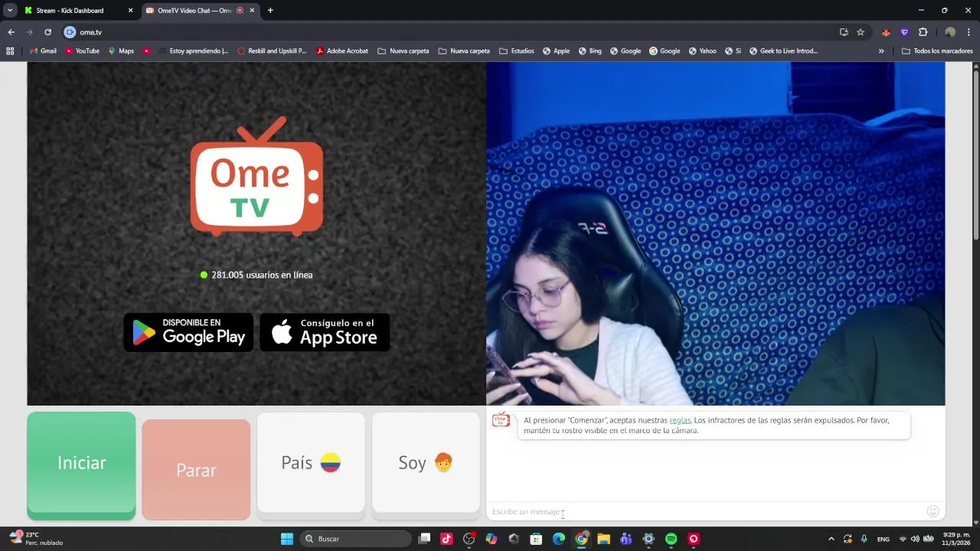Open the Windows Start menu
Image resolution: width=980 pixels, height=551 pixels.
287,539
